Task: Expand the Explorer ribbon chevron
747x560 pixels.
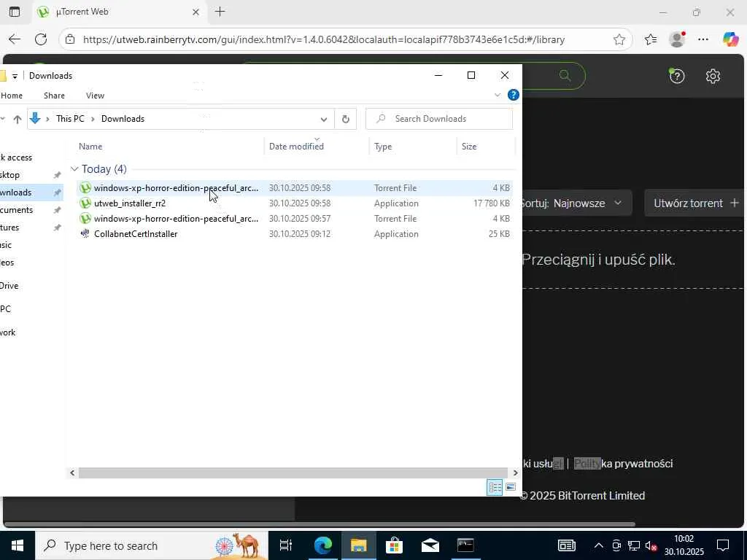Action: [x=498, y=95]
